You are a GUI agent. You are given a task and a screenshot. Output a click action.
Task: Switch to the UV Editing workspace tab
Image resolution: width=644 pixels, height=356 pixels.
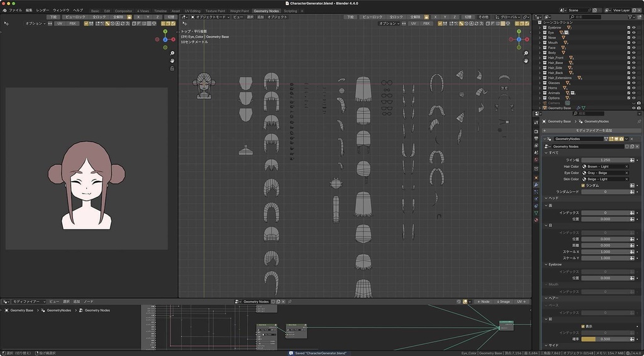192,11
